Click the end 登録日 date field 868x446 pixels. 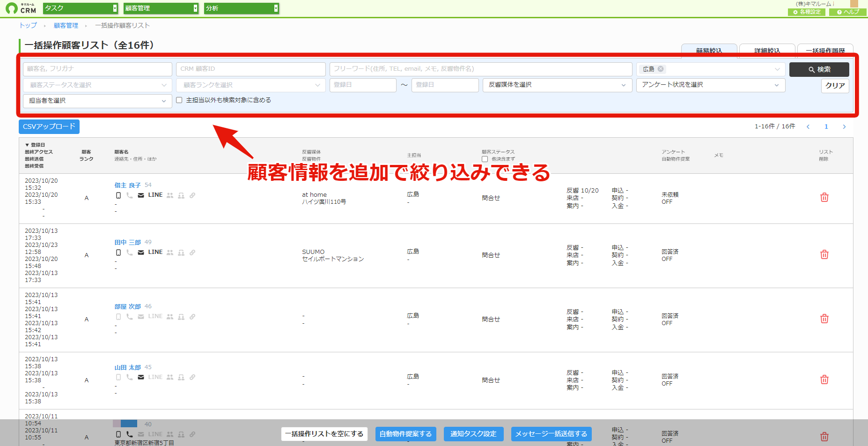[445, 85]
